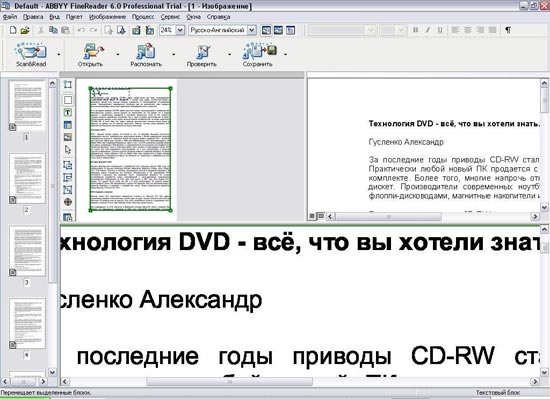
Task: Open the Пакет menu
Action: 74,17
